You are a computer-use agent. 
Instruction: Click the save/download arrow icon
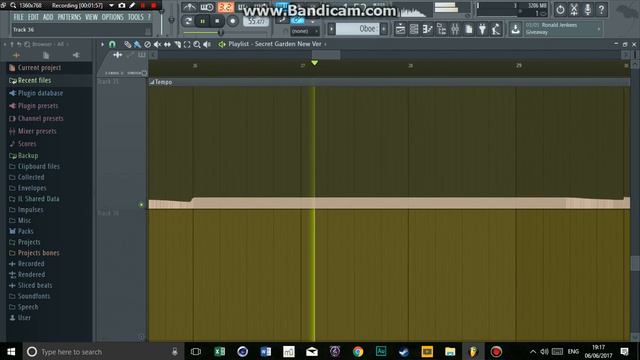515,29
